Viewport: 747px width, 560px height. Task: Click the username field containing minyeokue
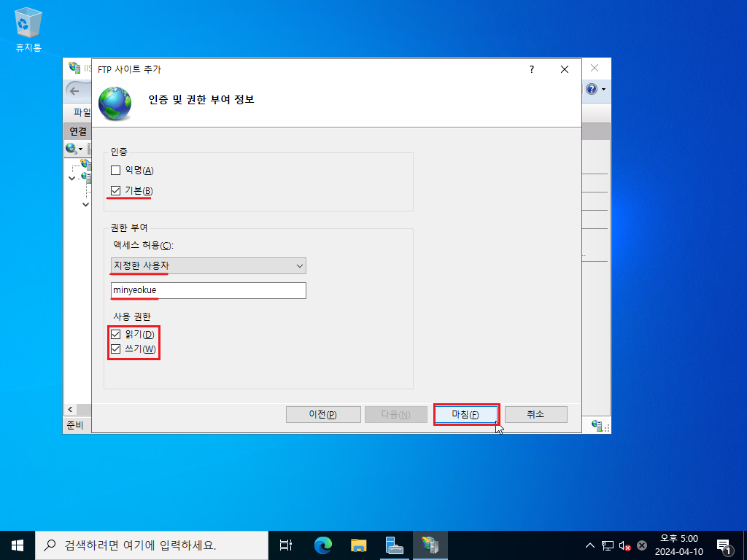(208, 290)
